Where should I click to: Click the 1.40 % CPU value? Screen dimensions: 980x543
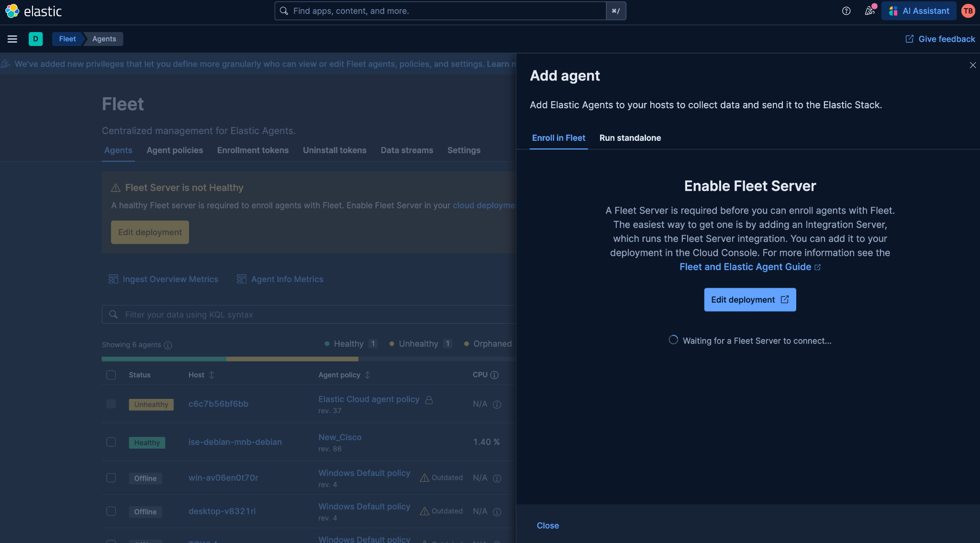[486, 442]
